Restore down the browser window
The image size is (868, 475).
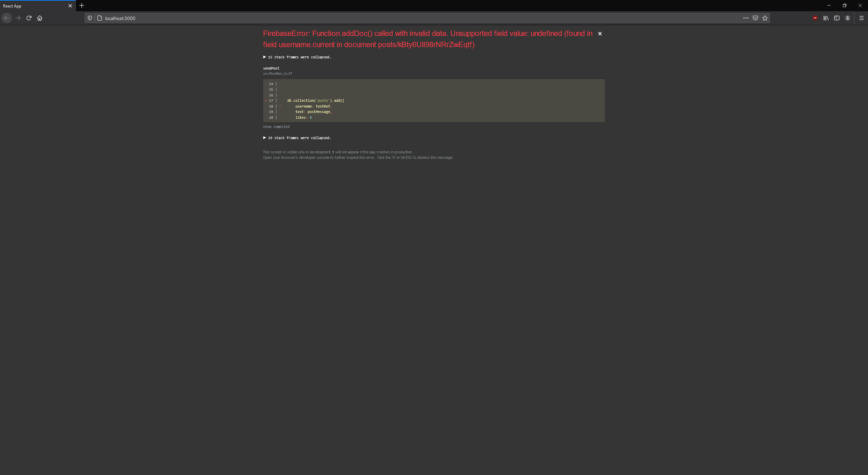click(845, 5)
